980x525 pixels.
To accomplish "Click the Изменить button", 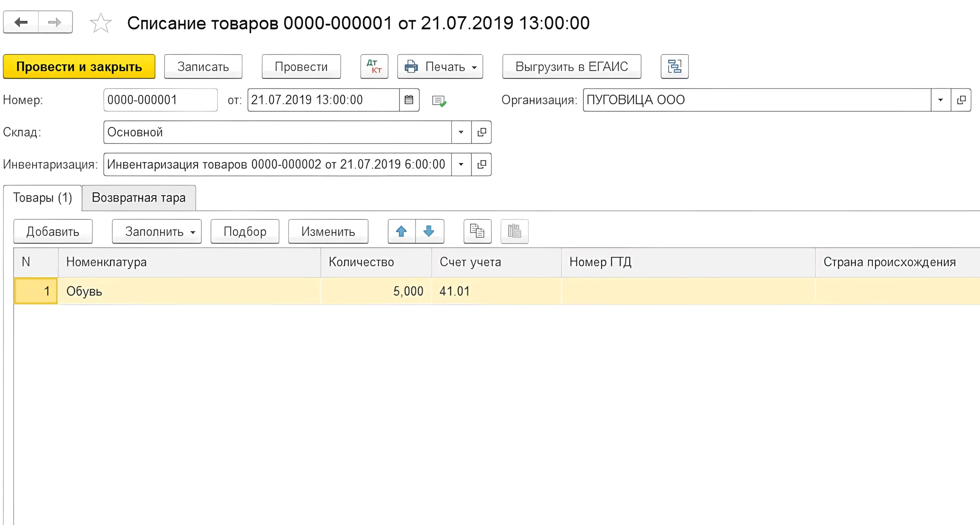I will click(328, 231).
